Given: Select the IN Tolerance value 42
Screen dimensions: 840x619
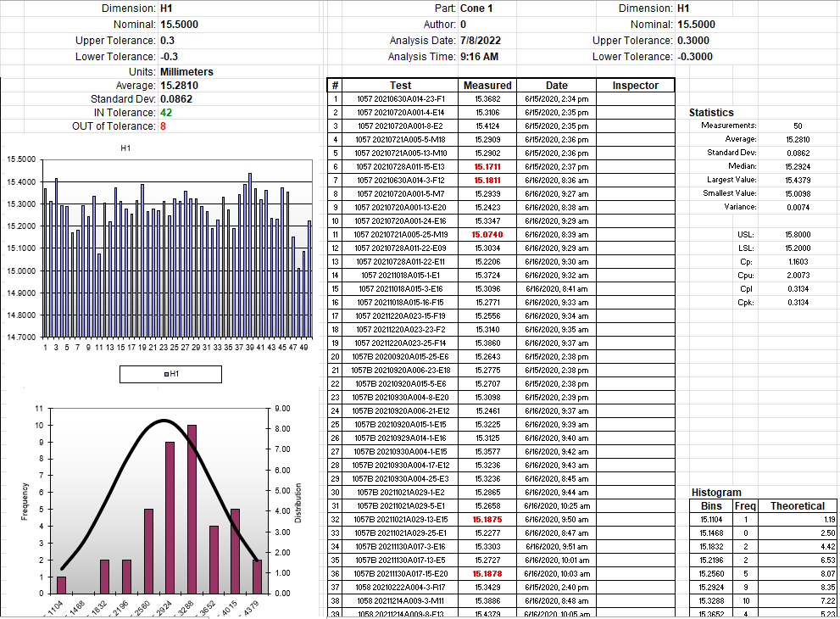Looking at the screenshot, I should click(166, 113).
